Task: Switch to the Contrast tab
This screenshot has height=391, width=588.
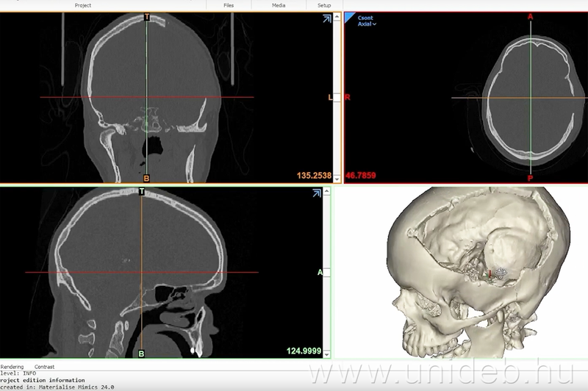Action: [44, 366]
